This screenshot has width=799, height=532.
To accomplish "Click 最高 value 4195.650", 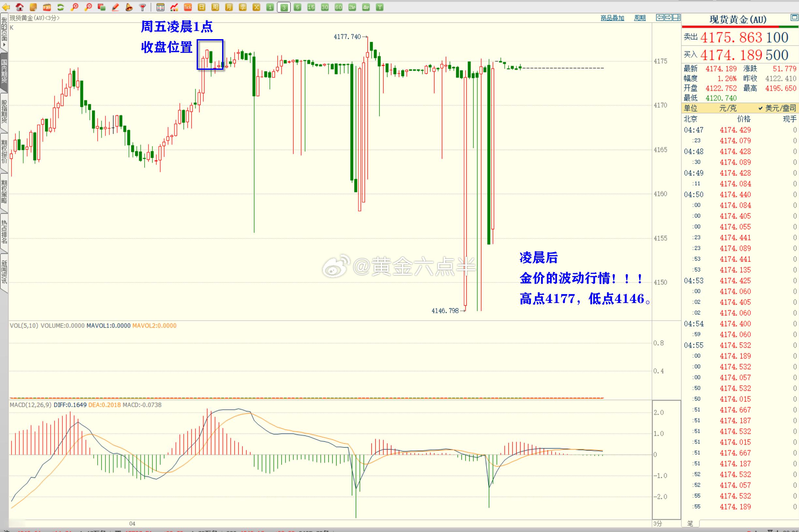I will (781, 88).
